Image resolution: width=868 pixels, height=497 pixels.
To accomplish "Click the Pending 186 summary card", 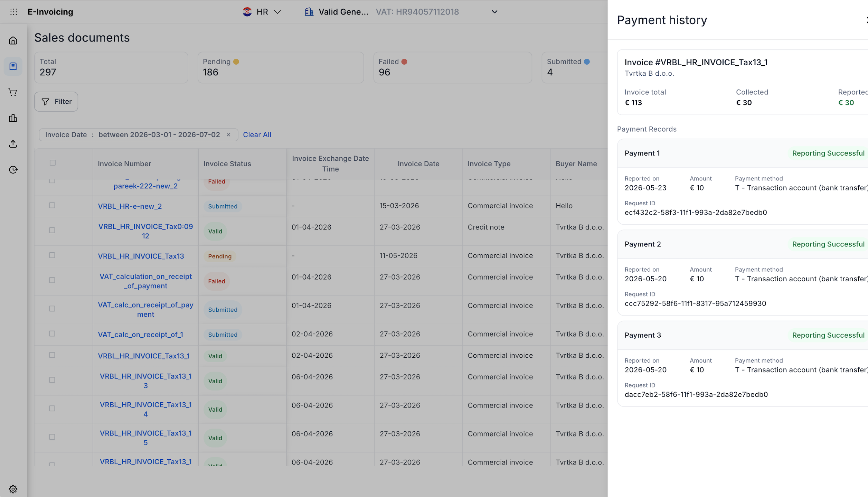I will [281, 67].
